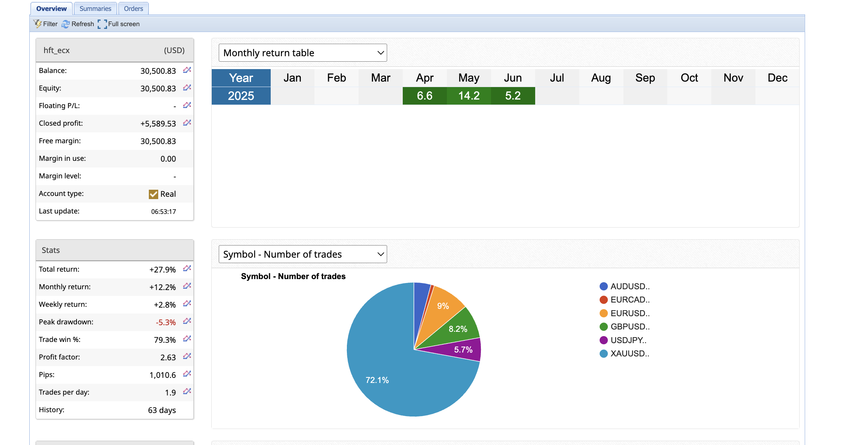Screen dimensions: 868x445
Task: Click chart icon next to Trades per day
Action: (x=187, y=392)
